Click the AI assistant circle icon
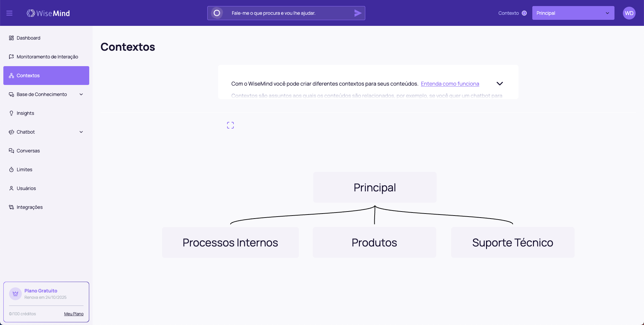 tap(217, 13)
